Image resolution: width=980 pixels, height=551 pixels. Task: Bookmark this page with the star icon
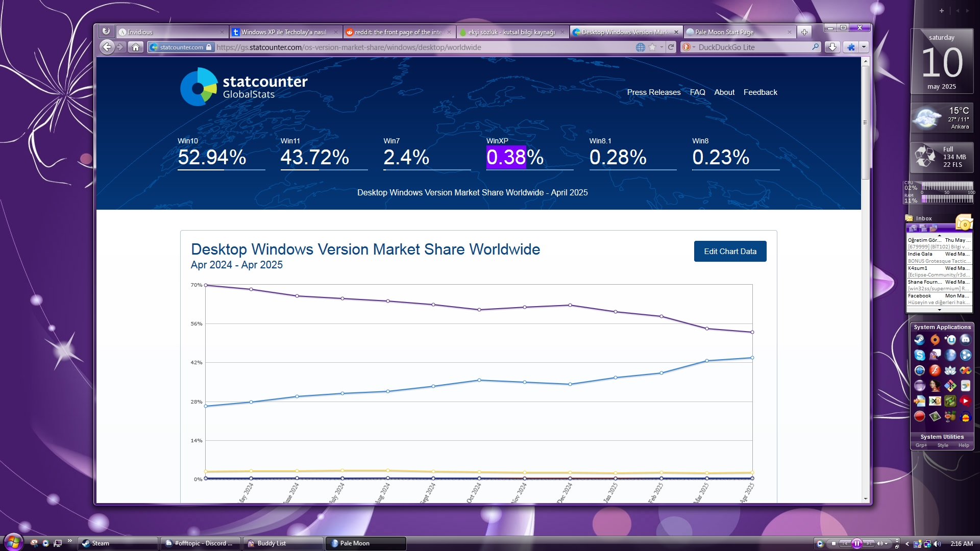coord(652,47)
